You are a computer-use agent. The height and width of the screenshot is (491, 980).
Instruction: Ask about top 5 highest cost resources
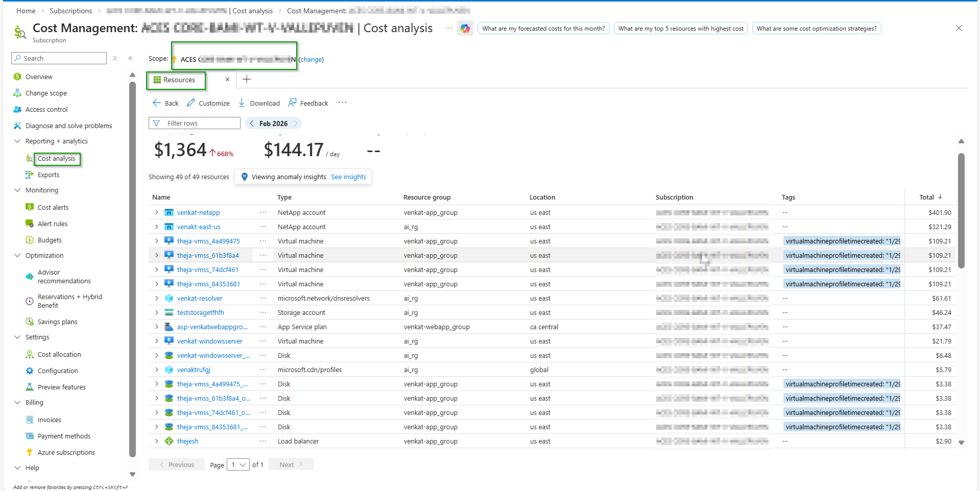[681, 29]
